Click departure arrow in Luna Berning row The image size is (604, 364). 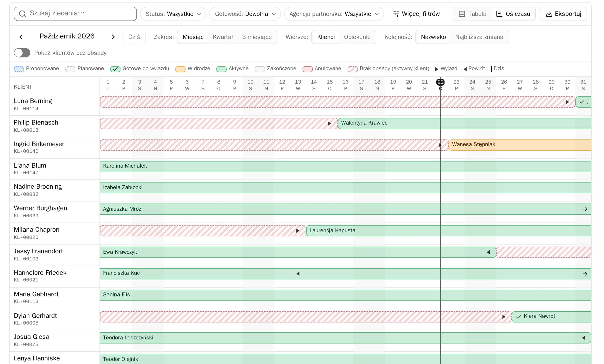pyautogui.click(x=567, y=102)
